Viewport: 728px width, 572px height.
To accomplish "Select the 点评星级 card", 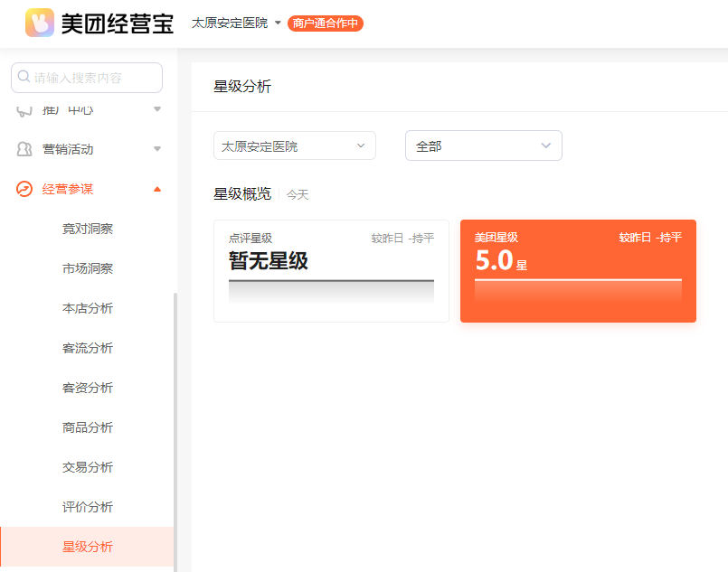I will point(331,271).
